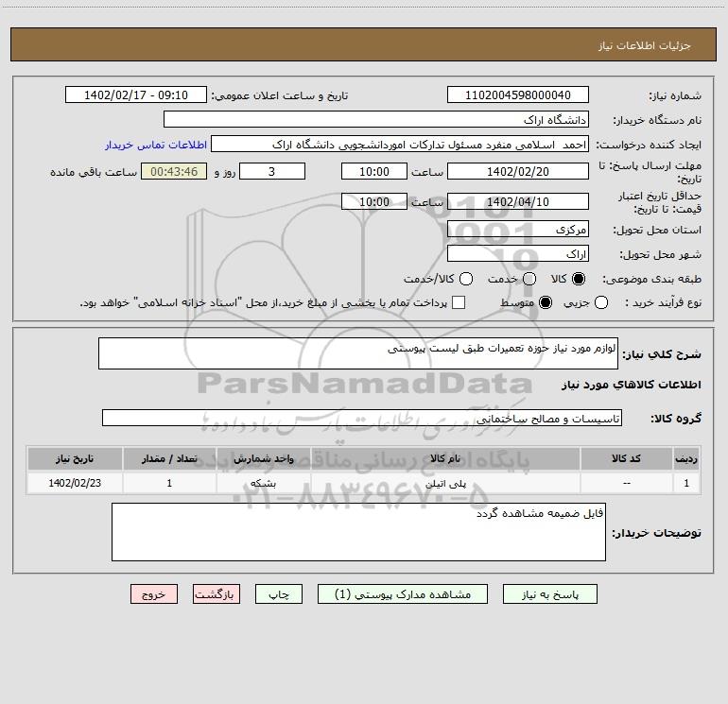The width and height of the screenshot is (728, 704).
Task: Click the تاریخ نیاز column header
Action: tap(75, 459)
